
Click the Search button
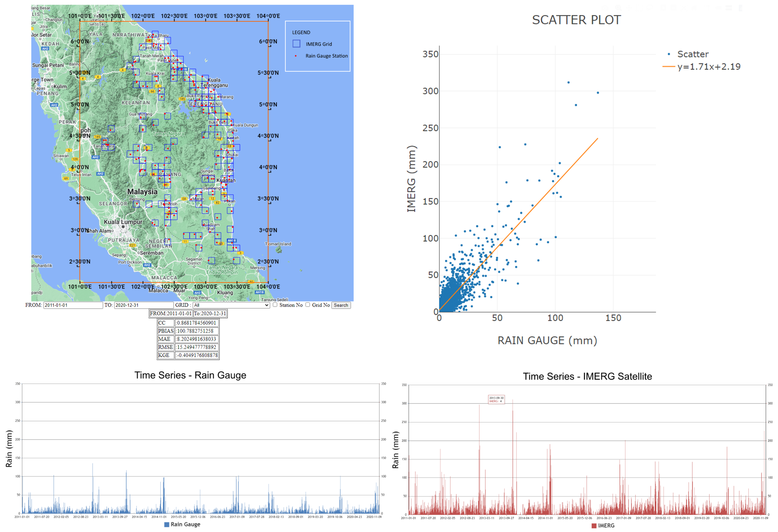tap(341, 305)
